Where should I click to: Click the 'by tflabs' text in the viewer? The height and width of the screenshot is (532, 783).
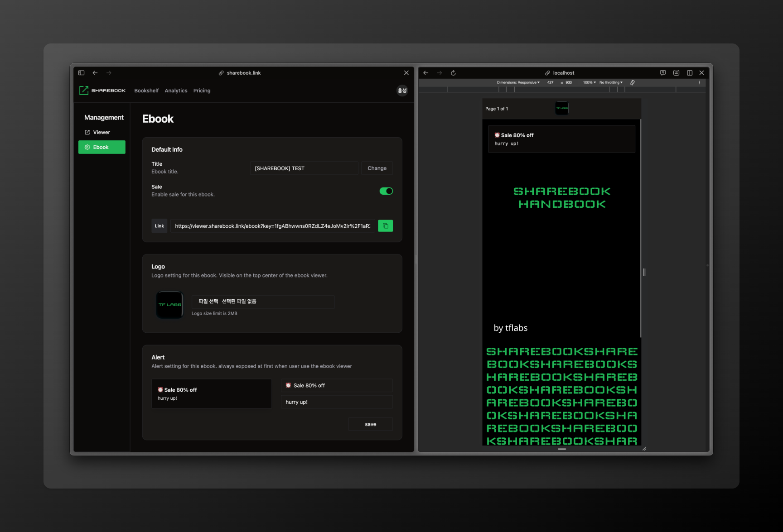(511, 328)
